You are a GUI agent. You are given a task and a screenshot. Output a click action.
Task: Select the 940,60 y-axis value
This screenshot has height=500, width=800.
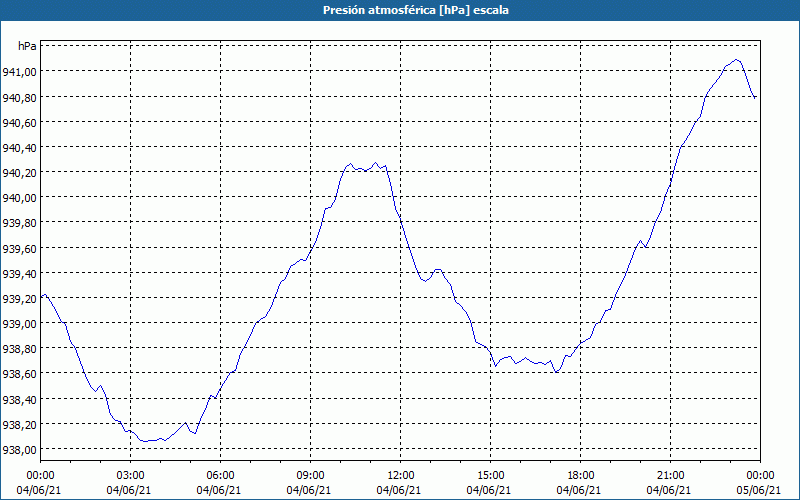[19, 122]
